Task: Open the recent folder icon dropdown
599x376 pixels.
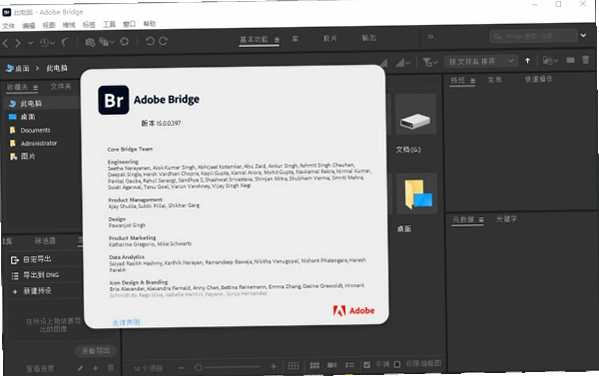Action: [550, 60]
